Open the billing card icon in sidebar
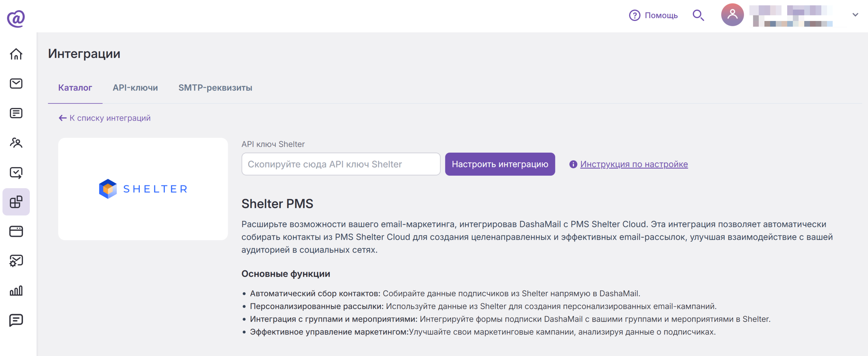This screenshot has height=356, width=868. click(16, 231)
